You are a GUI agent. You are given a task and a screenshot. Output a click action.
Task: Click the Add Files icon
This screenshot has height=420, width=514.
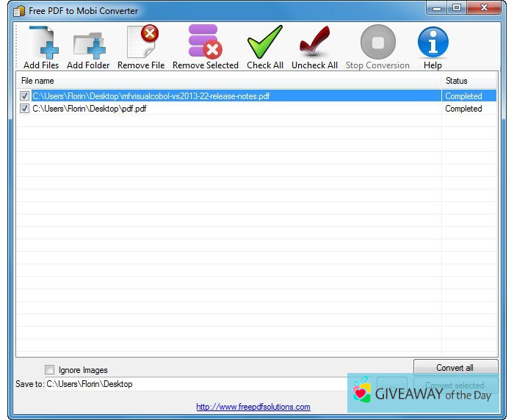click(x=41, y=43)
